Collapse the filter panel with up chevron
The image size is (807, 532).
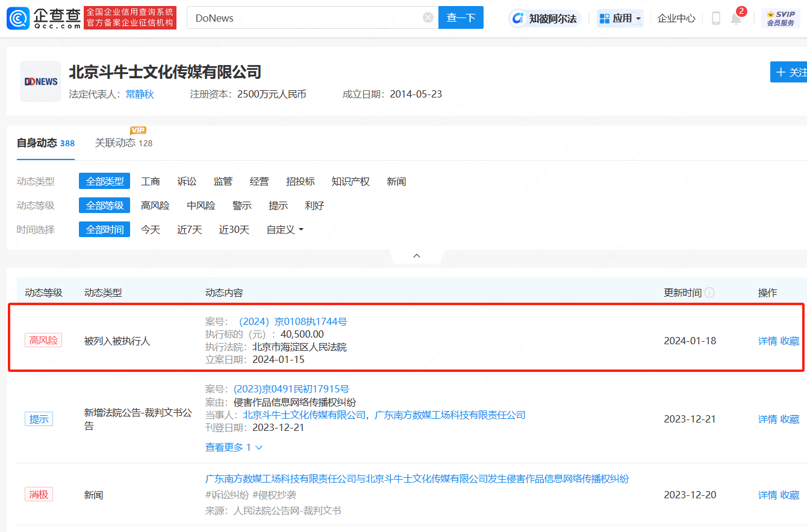417,256
